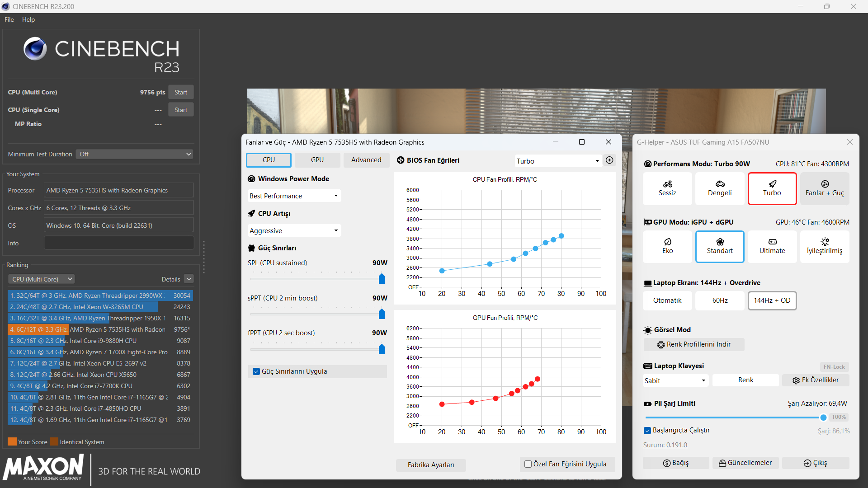Choose İyileştirilmiş GPU mode

tap(825, 246)
